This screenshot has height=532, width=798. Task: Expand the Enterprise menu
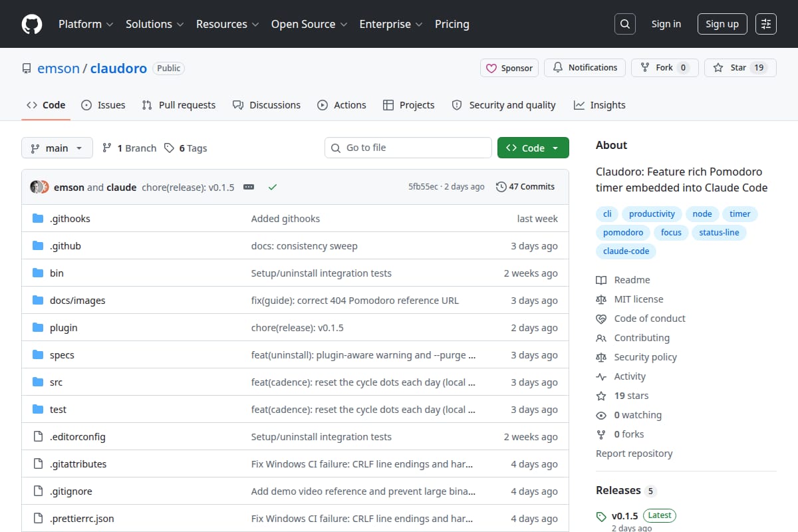(391, 24)
